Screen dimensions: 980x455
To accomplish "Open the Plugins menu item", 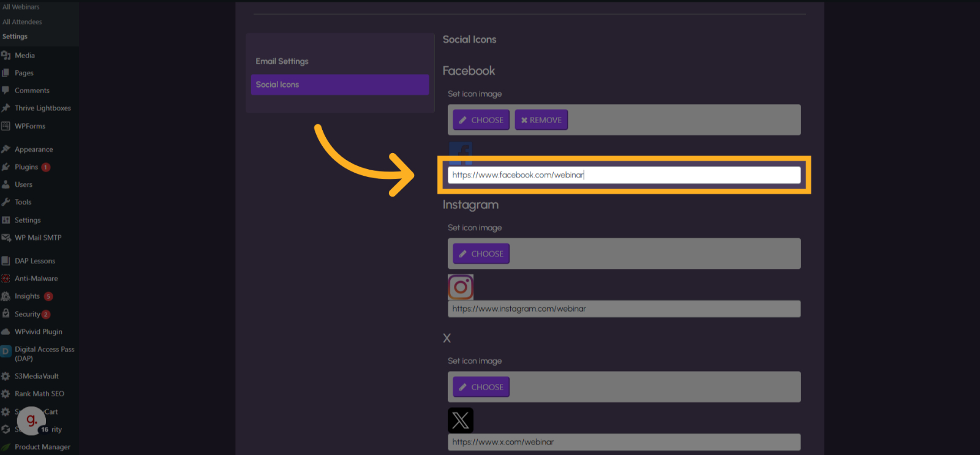I will [x=26, y=167].
